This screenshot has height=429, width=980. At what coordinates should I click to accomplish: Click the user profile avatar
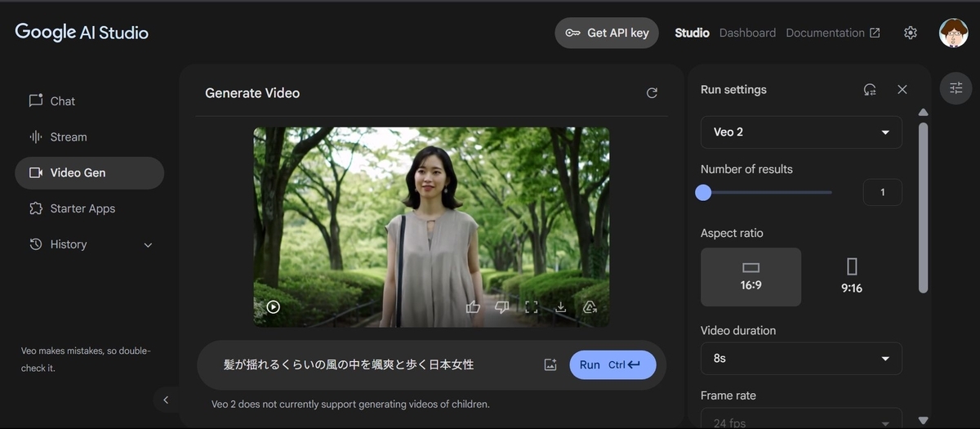point(953,33)
